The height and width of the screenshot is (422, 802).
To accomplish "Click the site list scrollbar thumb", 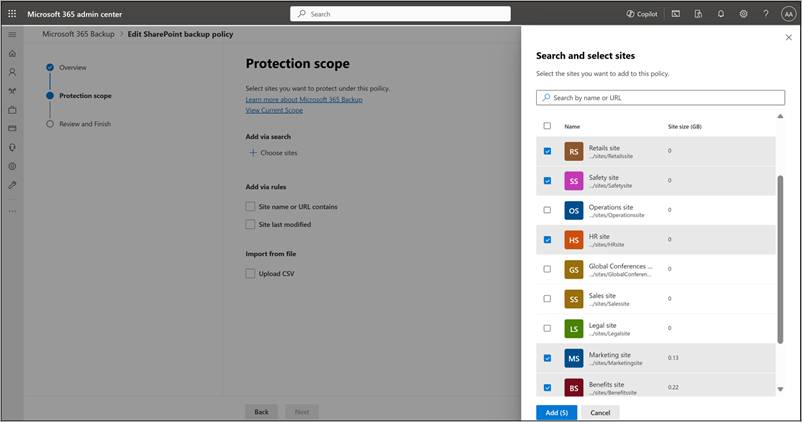I will click(x=780, y=259).
